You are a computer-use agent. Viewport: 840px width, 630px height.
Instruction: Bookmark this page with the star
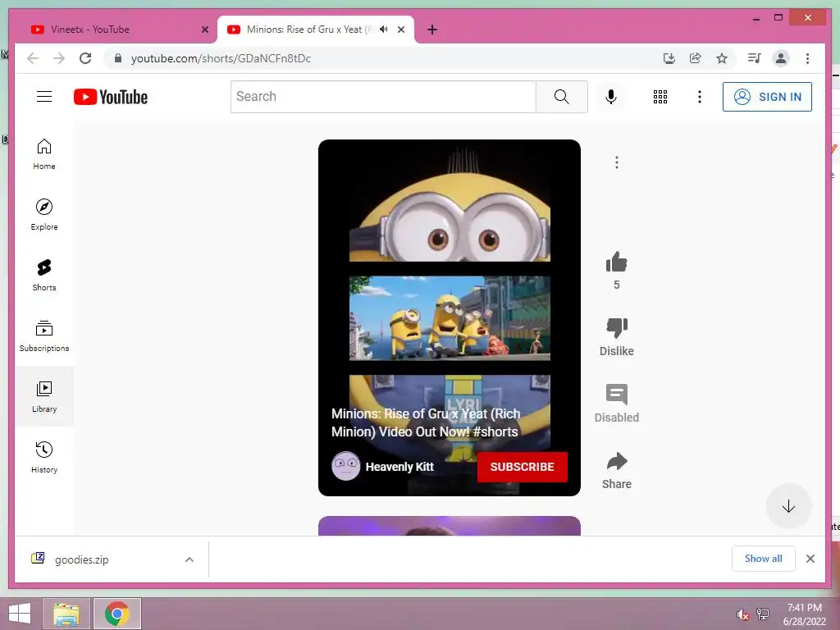coord(722,58)
